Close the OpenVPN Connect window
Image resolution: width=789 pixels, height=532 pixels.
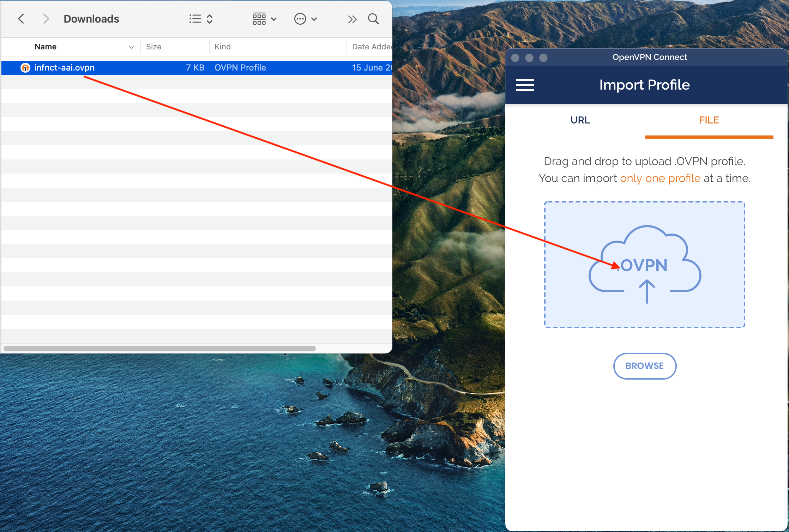(x=515, y=58)
